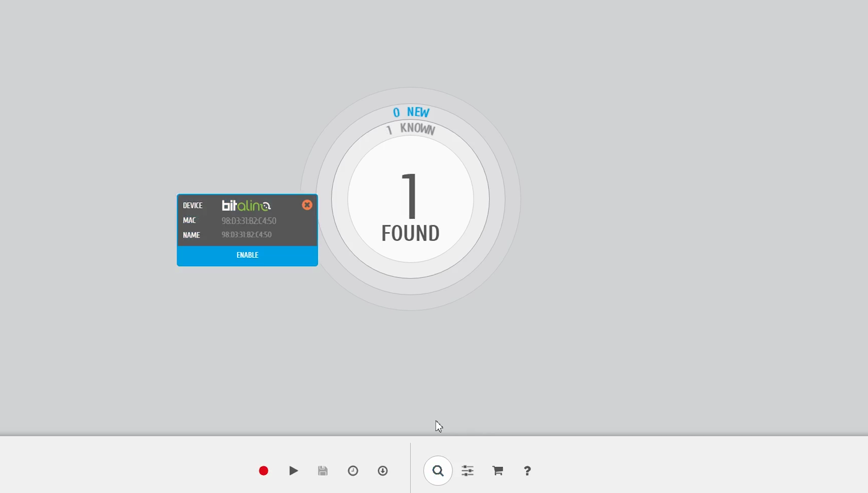Click the MAC address value 98:D3:31:B2:C4:50
Image resolution: width=868 pixels, height=493 pixels.
(249, 221)
